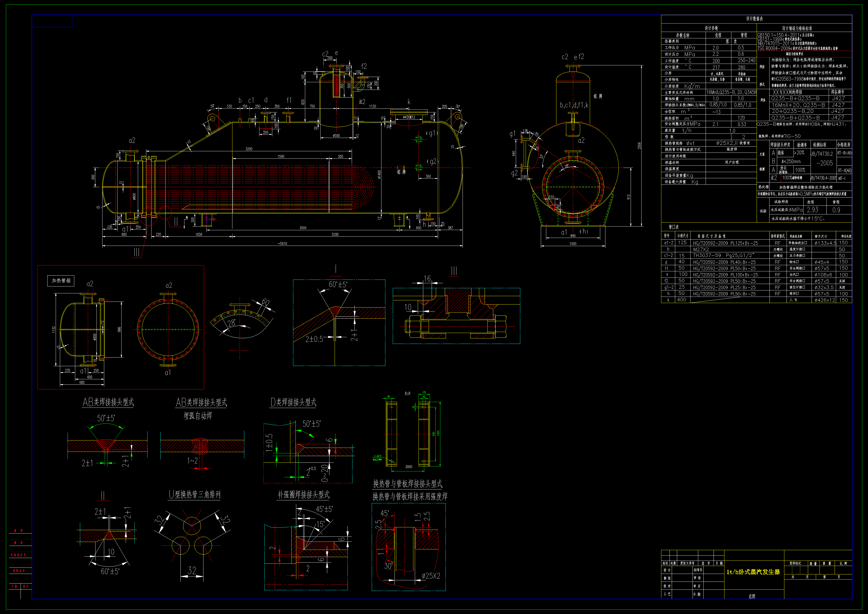Click the note ending 'H08A, 焊剂HJ431.'
This screenshot has height=614, width=868.
point(801,124)
